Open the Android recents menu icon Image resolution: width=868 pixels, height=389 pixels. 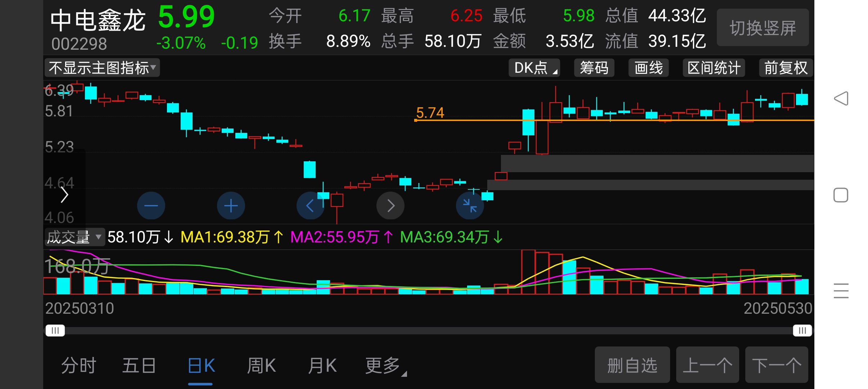point(841,291)
